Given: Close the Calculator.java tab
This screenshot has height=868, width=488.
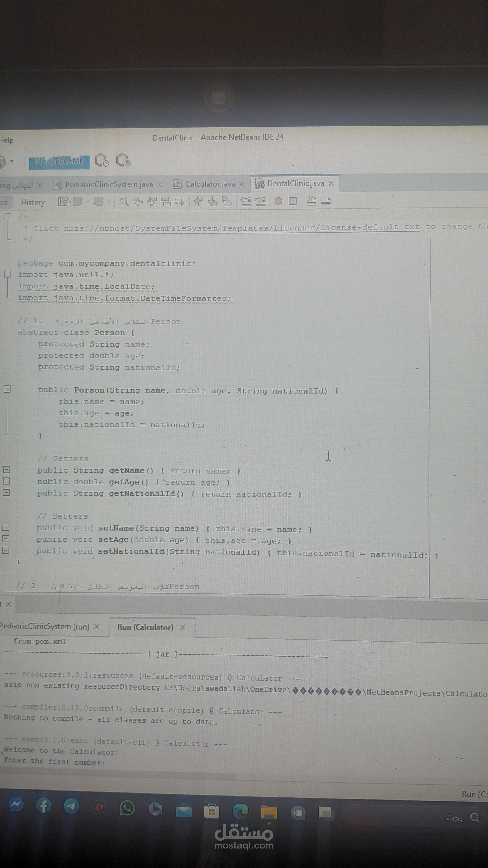Looking at the screenshot, I should click(x=242, y=184).
